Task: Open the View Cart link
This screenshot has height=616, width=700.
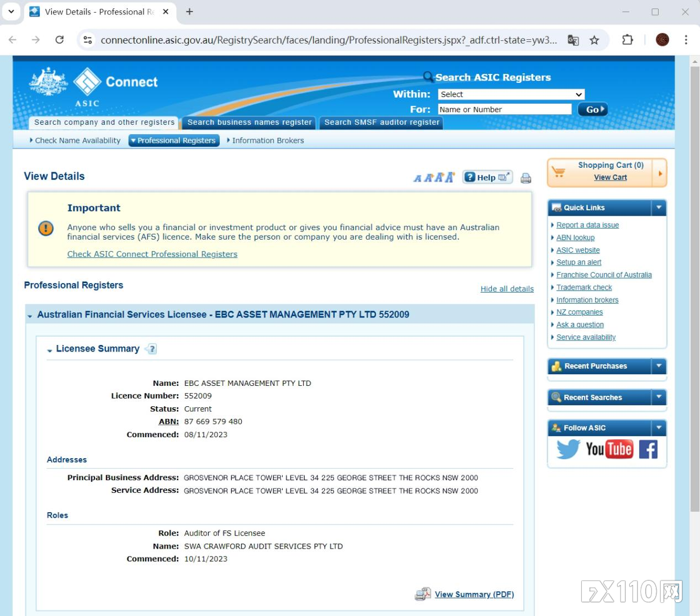Action: (x=610, y=177)
